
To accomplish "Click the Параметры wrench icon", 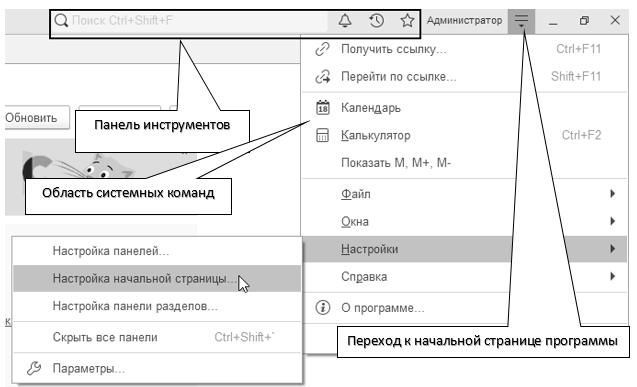I will [x=34, y=368].
